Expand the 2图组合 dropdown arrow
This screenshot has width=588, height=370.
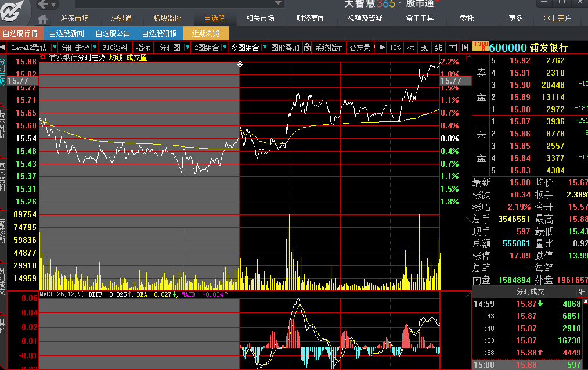coord(225,47)
